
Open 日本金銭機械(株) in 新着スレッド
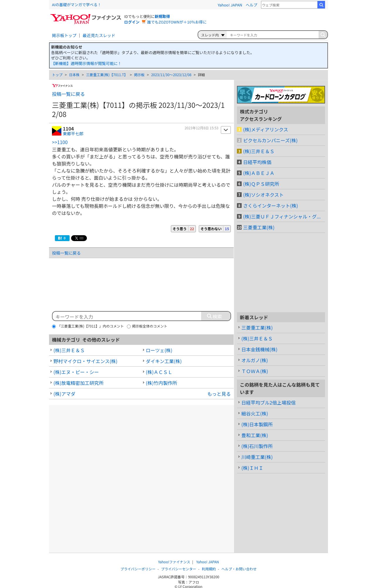pos(259,350)
